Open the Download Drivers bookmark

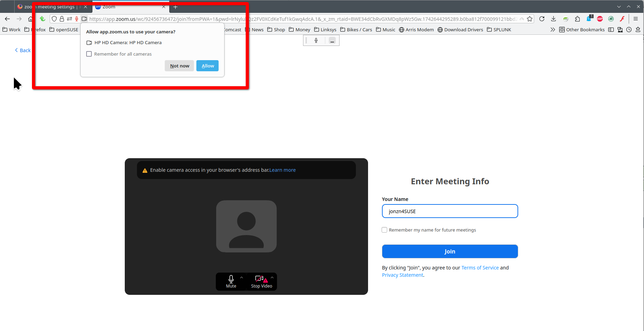point(460,30)
